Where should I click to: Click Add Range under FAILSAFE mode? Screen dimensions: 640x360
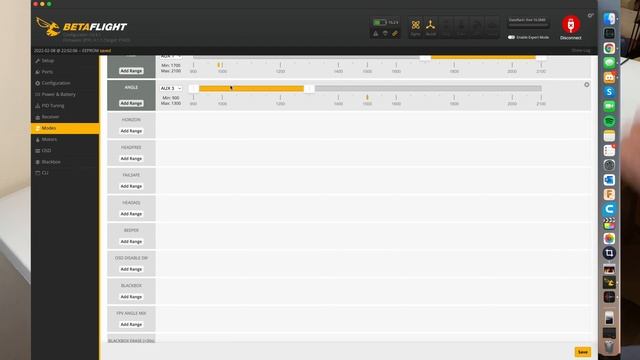[x=131, y=186]
